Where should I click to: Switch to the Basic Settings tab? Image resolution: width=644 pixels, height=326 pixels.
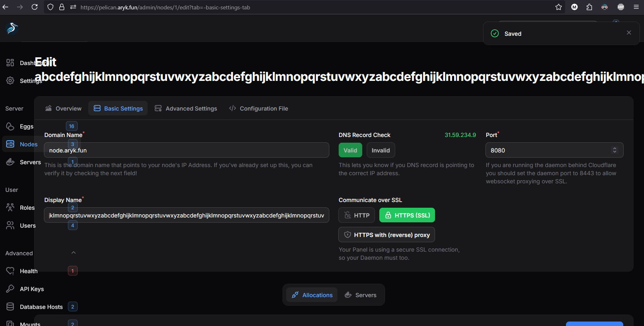[118, 109]
